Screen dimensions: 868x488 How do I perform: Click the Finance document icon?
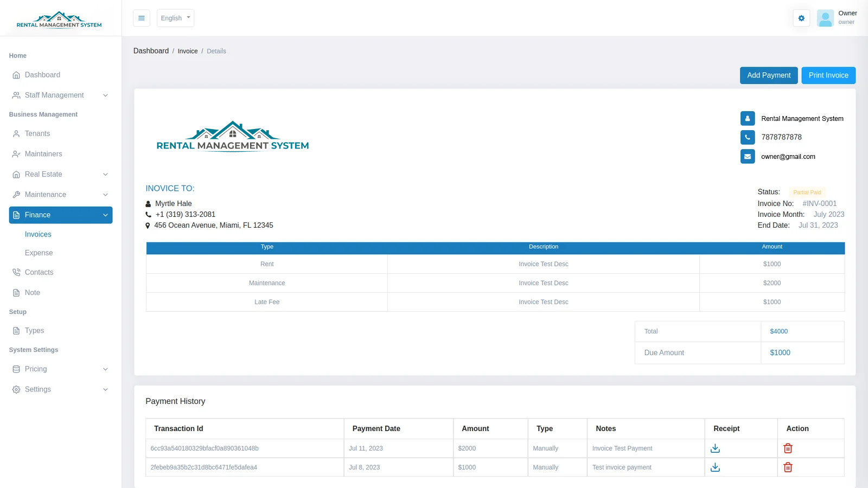pos(16,215)
